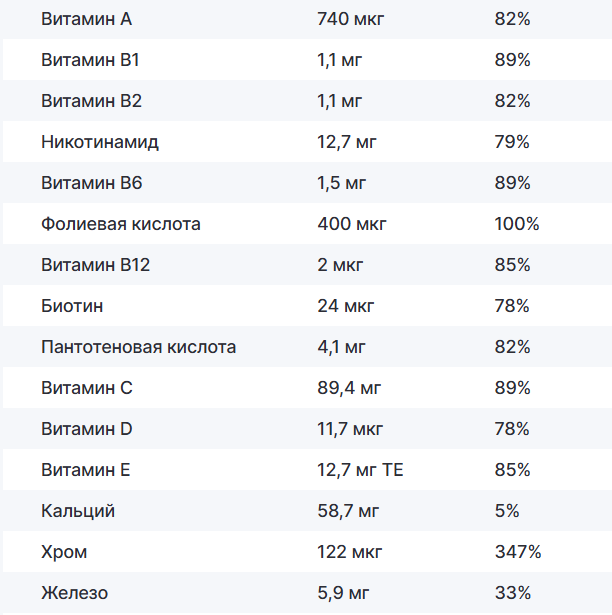
Task: Select the Витамин B2 row name
Action: pyautogui.click(x=91, y=101)
